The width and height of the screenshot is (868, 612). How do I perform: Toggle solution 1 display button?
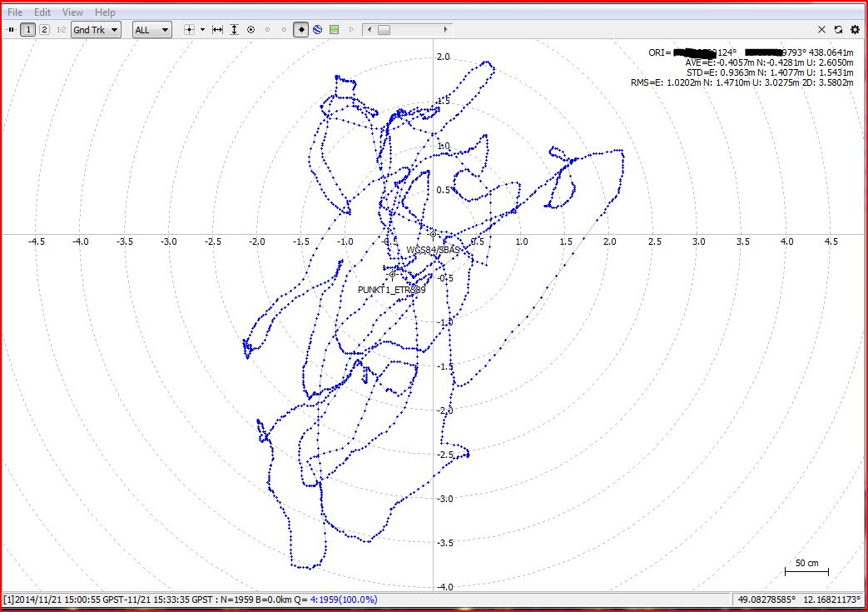tap(28, 30)
